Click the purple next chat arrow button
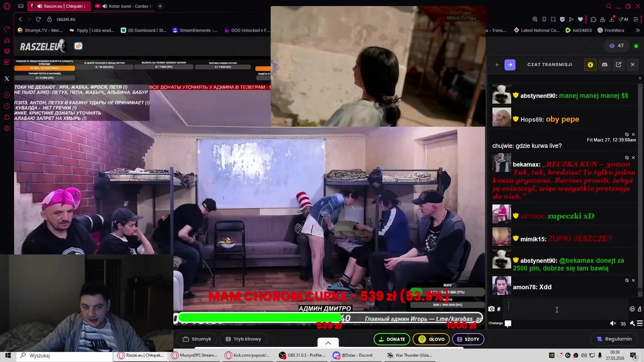 pos(510,64)
